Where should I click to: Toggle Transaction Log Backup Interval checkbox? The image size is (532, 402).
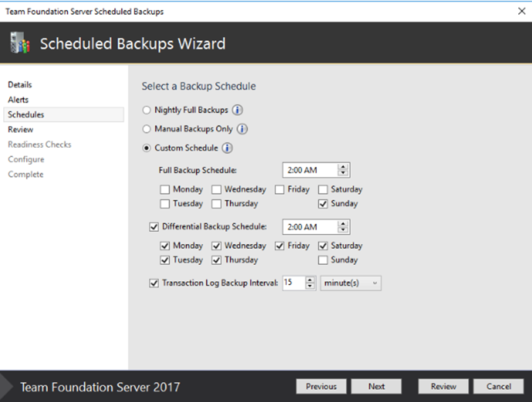153,283
